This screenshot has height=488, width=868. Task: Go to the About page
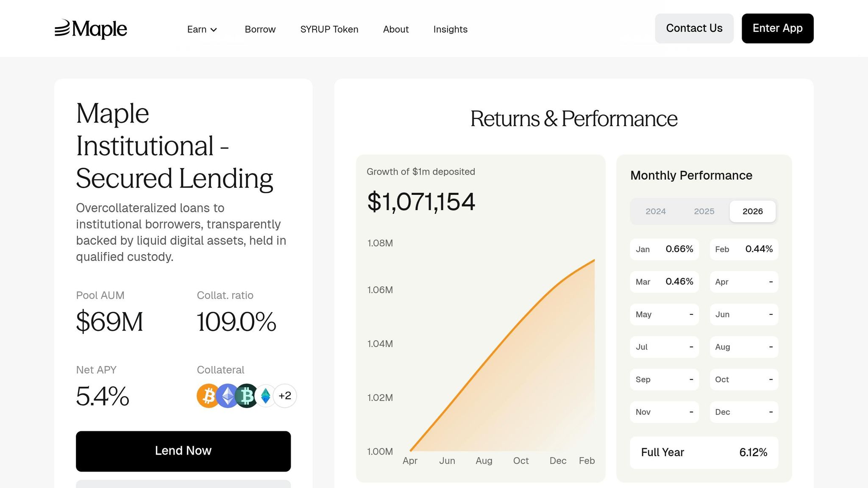coord(396,29)
